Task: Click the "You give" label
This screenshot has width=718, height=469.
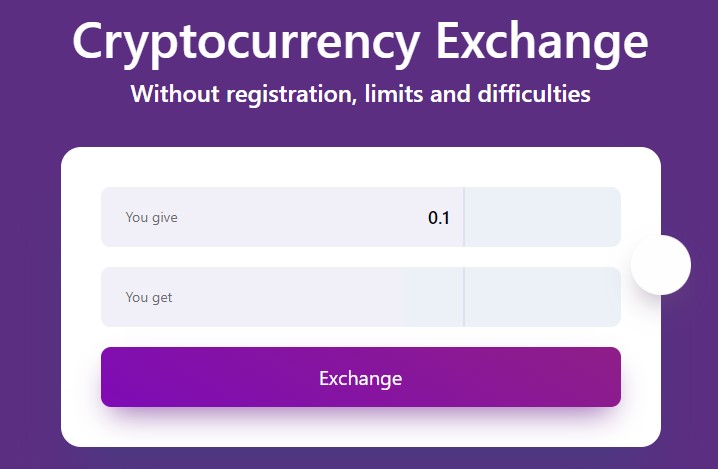Action: pyautogui.click(x=151, y=217)
